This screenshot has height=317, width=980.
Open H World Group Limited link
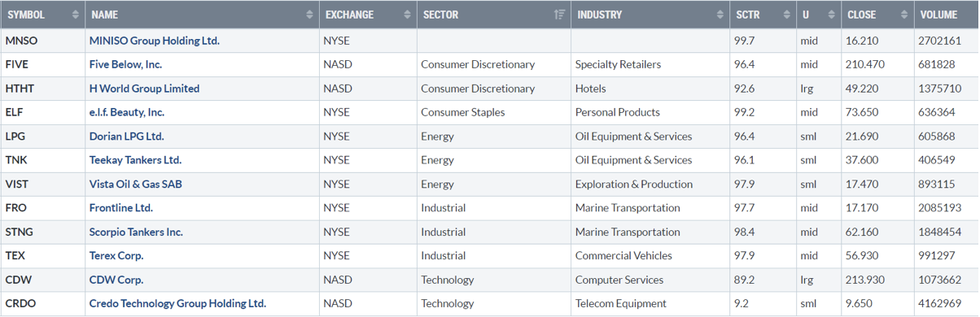(x=144, y=89)
